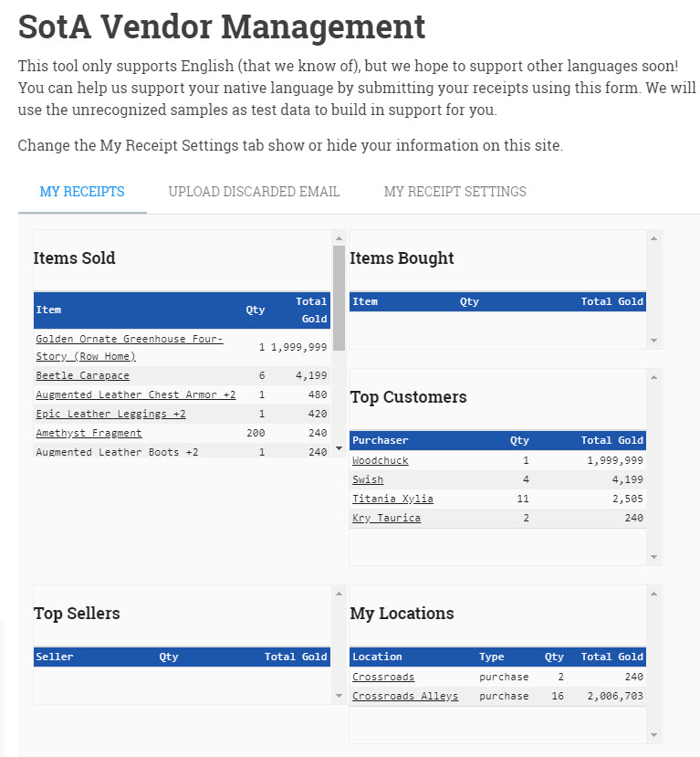The width and height of the screenshot is (700, 757).
Task: Open Epic Leather Leggings +2 link
Action: (x=110, y=415)
